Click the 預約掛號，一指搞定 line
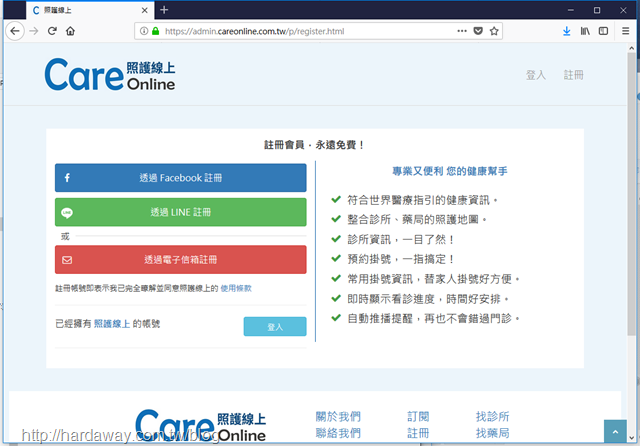The image size is (640, 446). click(400, 259)
